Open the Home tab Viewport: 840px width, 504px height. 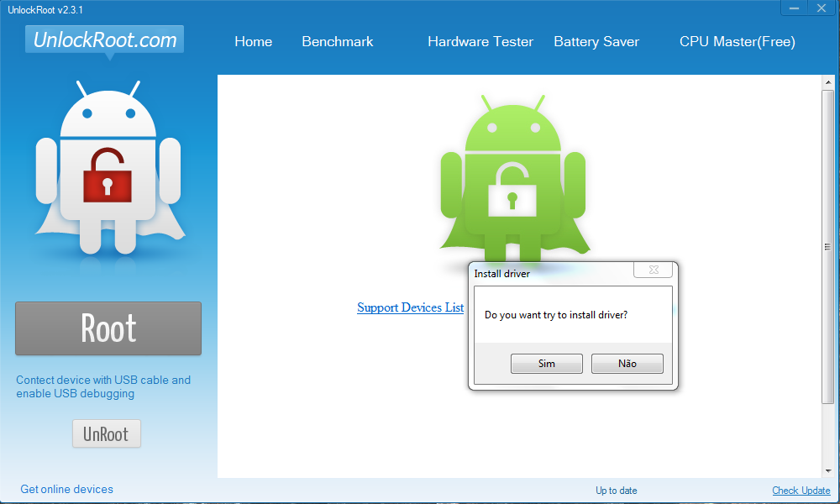tap(253, 42)
